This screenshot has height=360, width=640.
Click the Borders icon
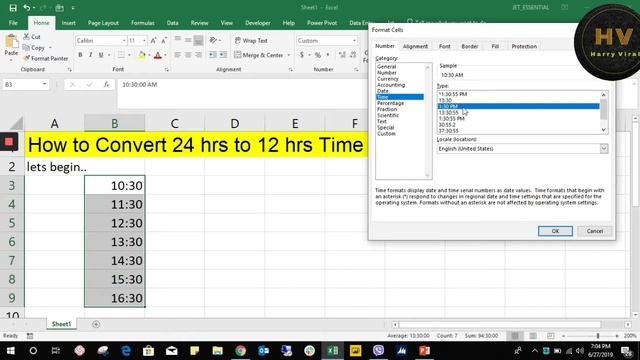click(121, 55)
